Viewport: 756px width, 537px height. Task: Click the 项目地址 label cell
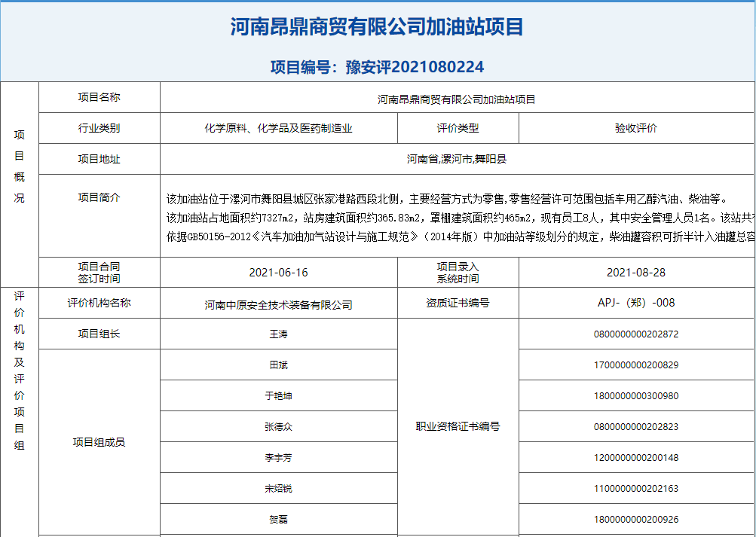coord(99,159)
